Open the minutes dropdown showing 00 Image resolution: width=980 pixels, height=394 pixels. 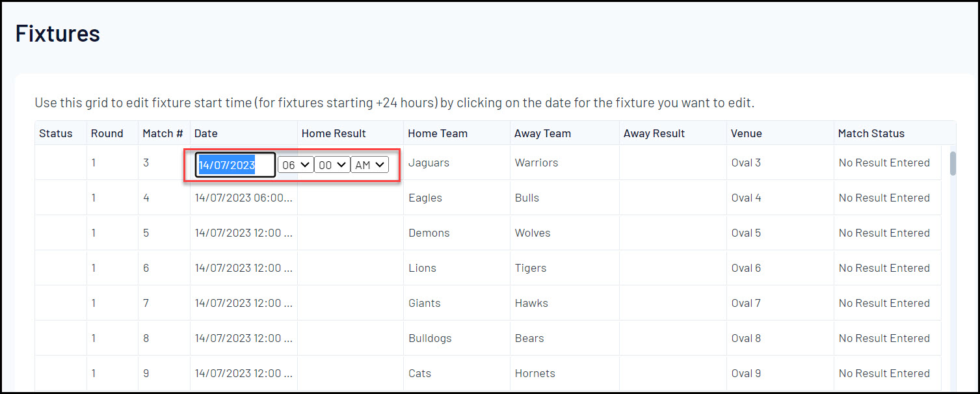(x=332, y=165)
